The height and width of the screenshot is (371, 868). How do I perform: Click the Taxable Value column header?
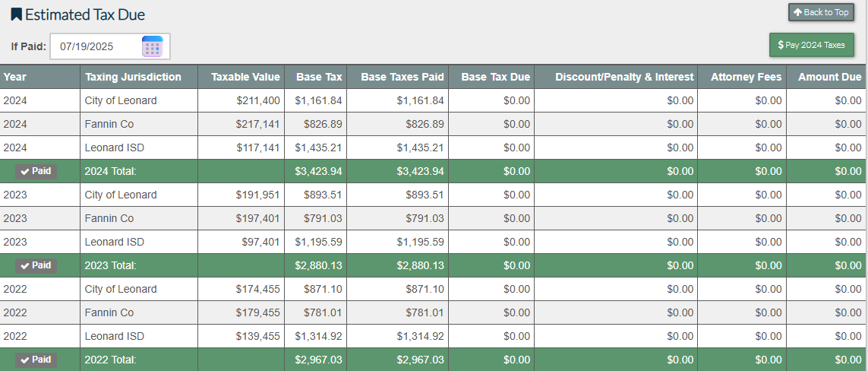[245, 77]
